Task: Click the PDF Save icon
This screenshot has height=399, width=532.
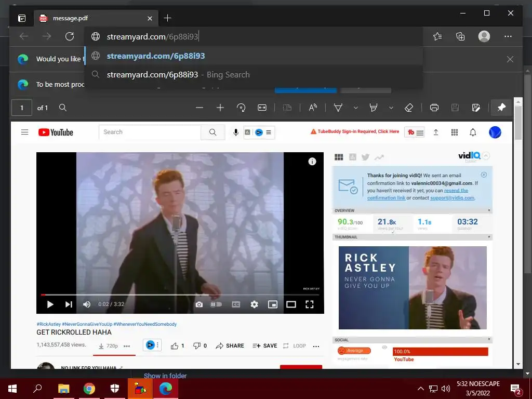Action: point(455,108)
